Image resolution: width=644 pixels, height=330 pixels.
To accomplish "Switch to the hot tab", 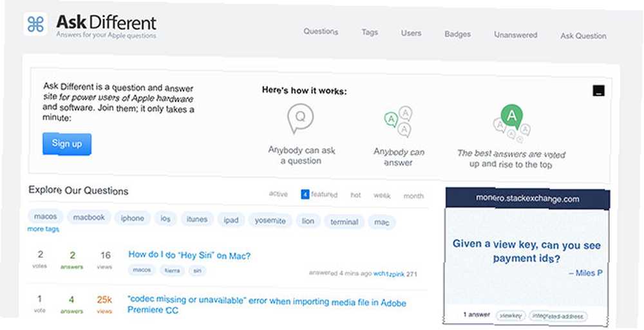I will point(355,195).
